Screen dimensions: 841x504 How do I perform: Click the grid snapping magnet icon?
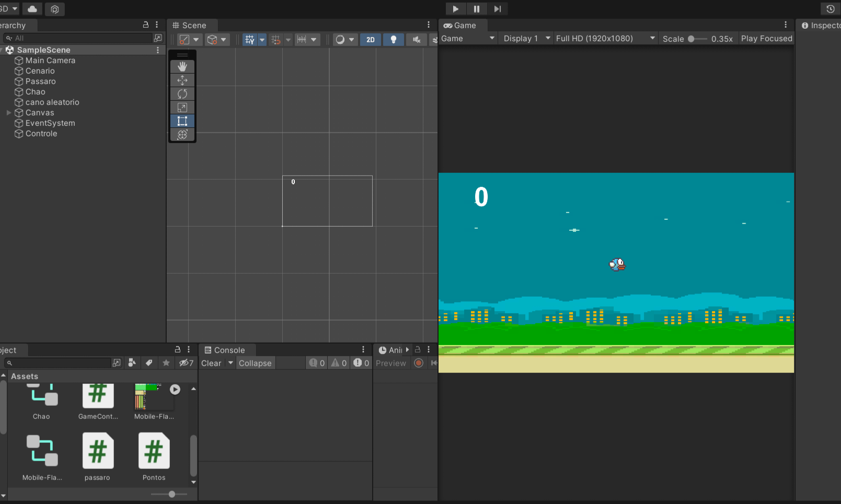(x=276, y=40)
